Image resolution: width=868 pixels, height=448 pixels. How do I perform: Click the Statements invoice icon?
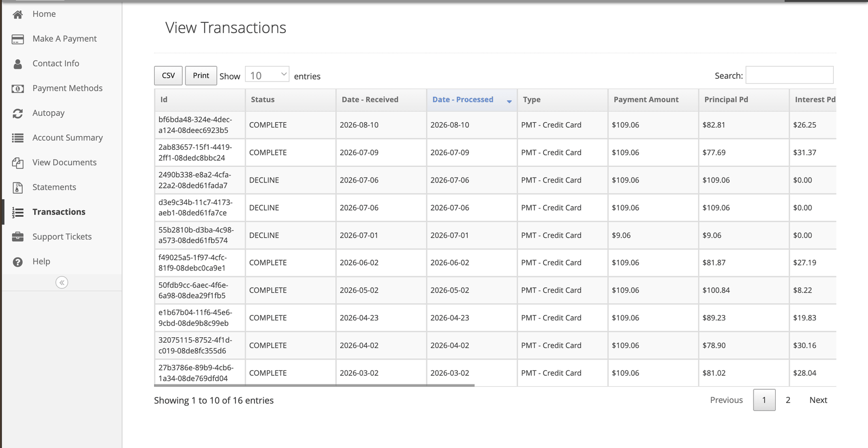(x=18, y=188)
